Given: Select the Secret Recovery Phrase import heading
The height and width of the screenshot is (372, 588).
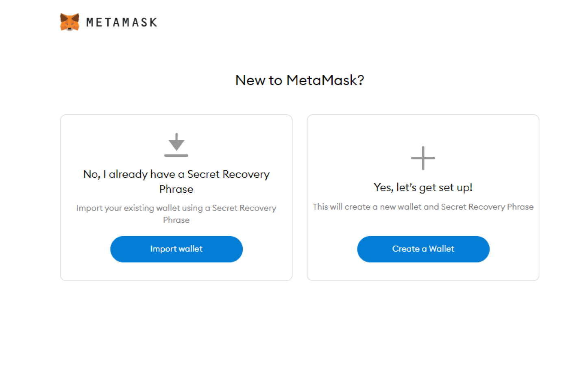Looking at the screenshot, I should point(176,181).
